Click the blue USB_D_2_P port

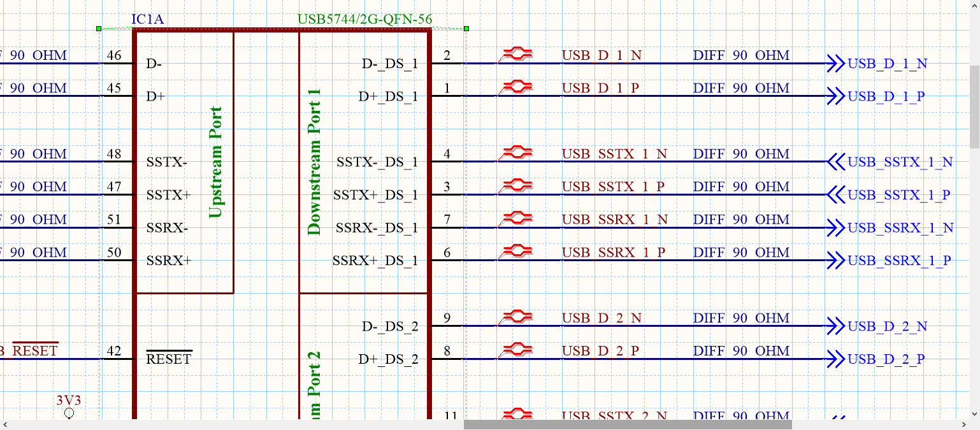click(x=876, y=359)
